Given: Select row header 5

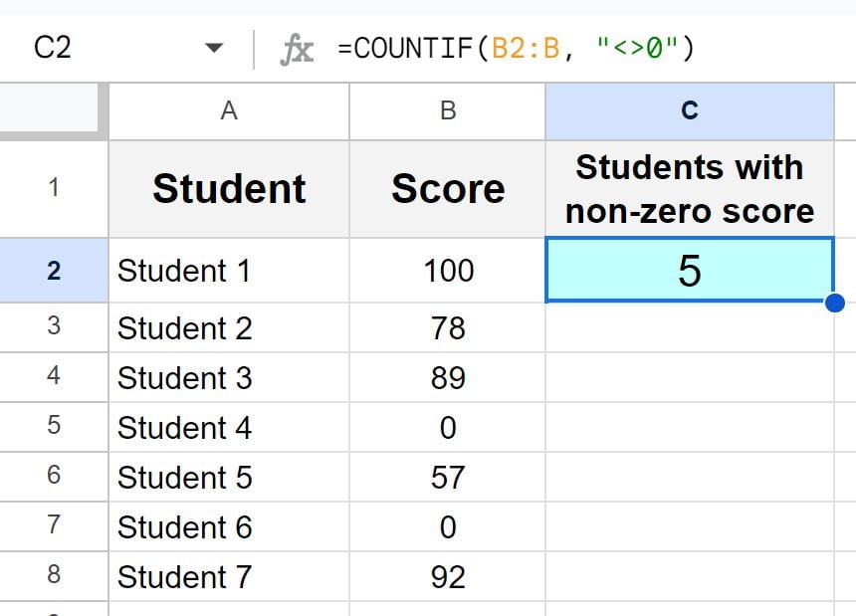Looking at the screenshot, I should click(x=52, y=427).
